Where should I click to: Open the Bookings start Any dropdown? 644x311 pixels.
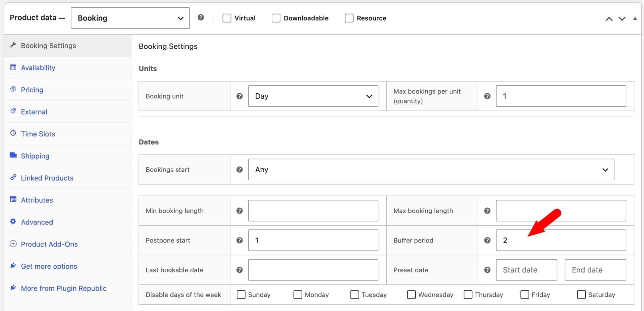coord(431,170)
